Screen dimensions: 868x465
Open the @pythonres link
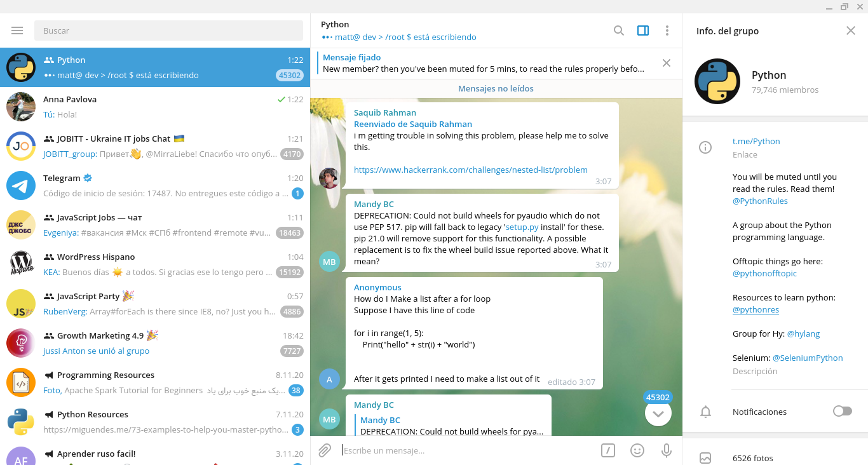pos(756,309)
